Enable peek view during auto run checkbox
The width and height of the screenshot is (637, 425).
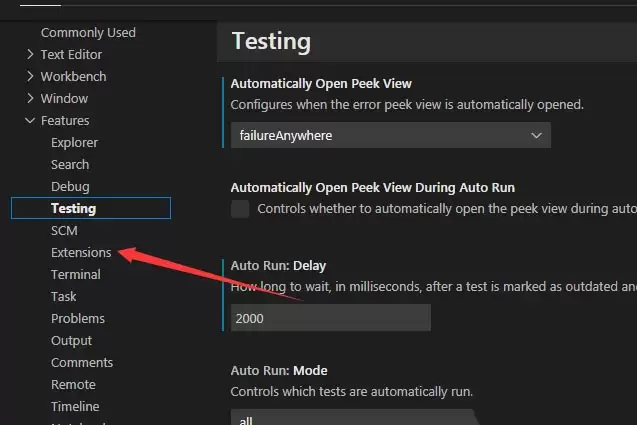click(240, 209)
